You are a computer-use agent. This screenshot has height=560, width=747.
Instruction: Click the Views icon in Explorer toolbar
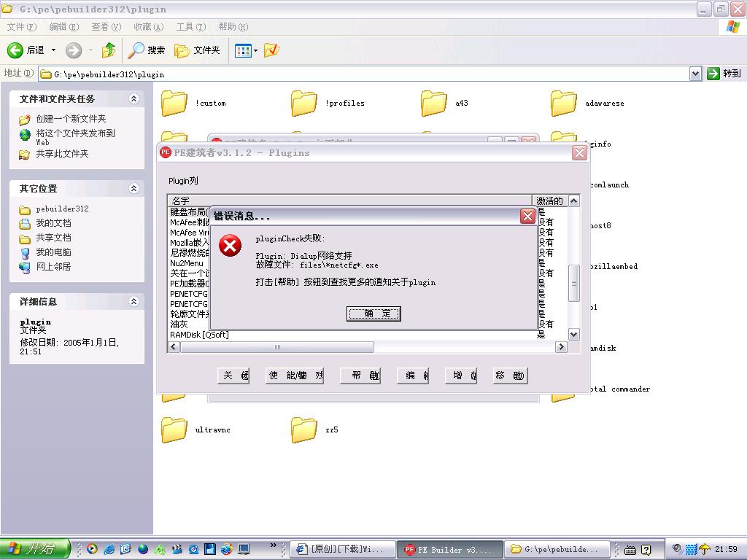243,50
